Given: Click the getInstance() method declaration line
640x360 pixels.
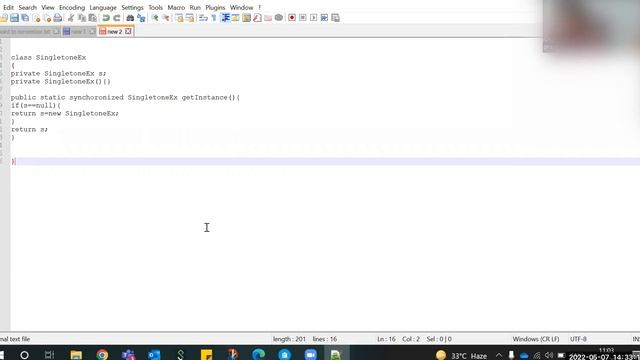Looking at the screenshot, I should tap(125, 98).
